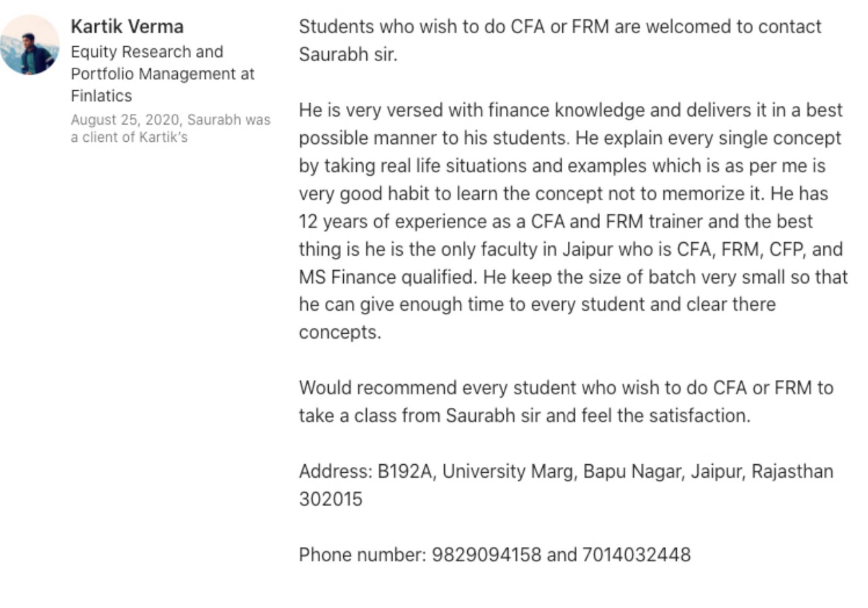
Task: Click the August 25, 2020 date text
Action: pyautogui.click(x=125, y=120)
